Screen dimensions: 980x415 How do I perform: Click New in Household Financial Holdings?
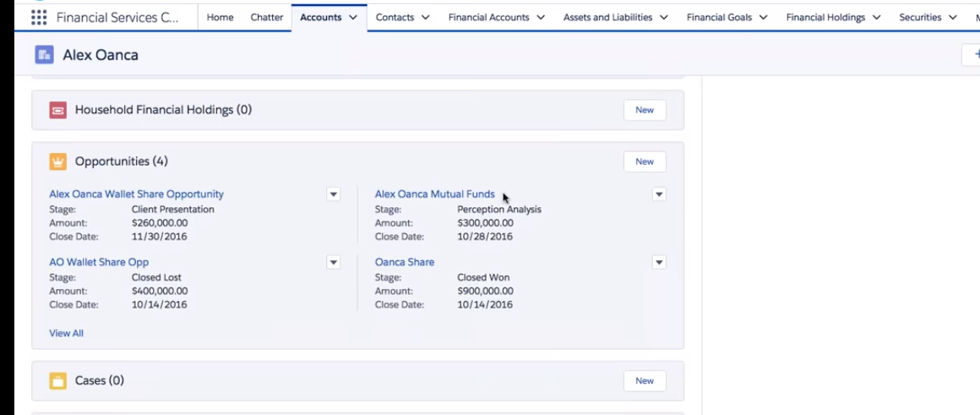point(645,110)
